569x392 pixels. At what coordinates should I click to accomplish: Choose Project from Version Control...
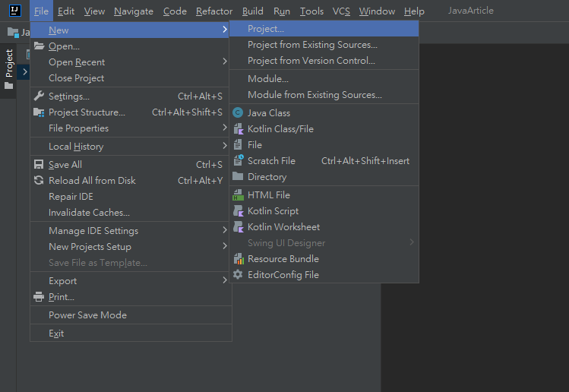[x=324, y=61]
